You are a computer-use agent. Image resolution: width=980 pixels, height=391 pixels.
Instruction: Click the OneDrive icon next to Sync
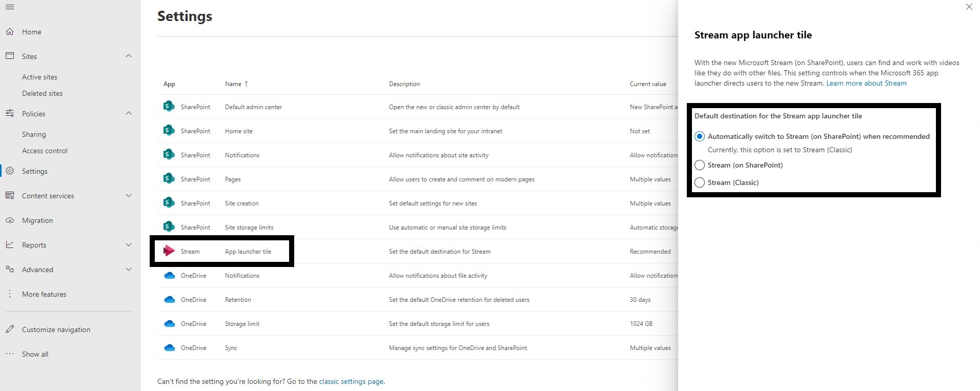pyautogui.click(x=170, y=347)
